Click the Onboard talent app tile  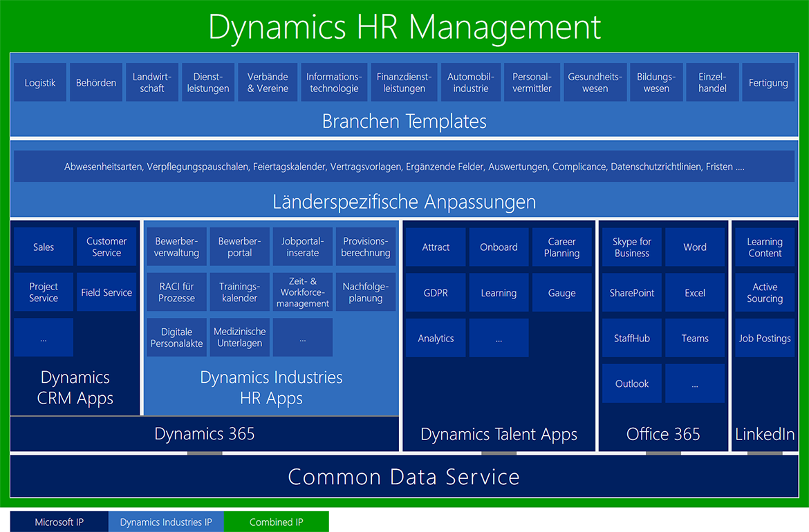point(499,247)
